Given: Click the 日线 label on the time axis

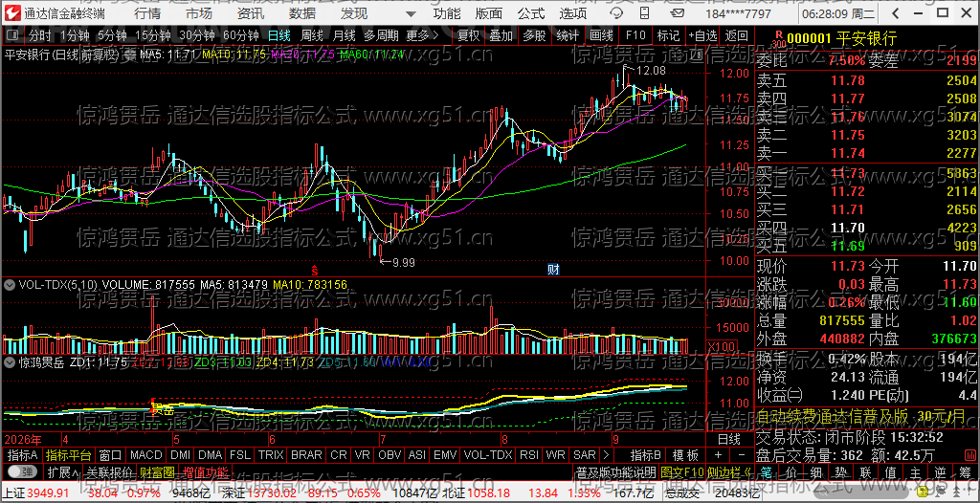Looking at the screenshot, I should click(x=729, y=438).
